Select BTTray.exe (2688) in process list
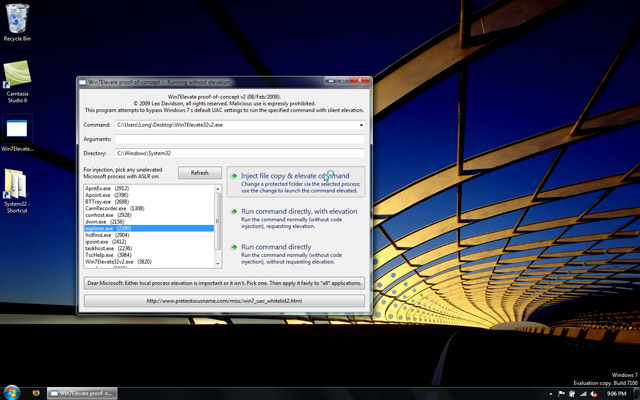640x400 pixels. click(149, 202)
